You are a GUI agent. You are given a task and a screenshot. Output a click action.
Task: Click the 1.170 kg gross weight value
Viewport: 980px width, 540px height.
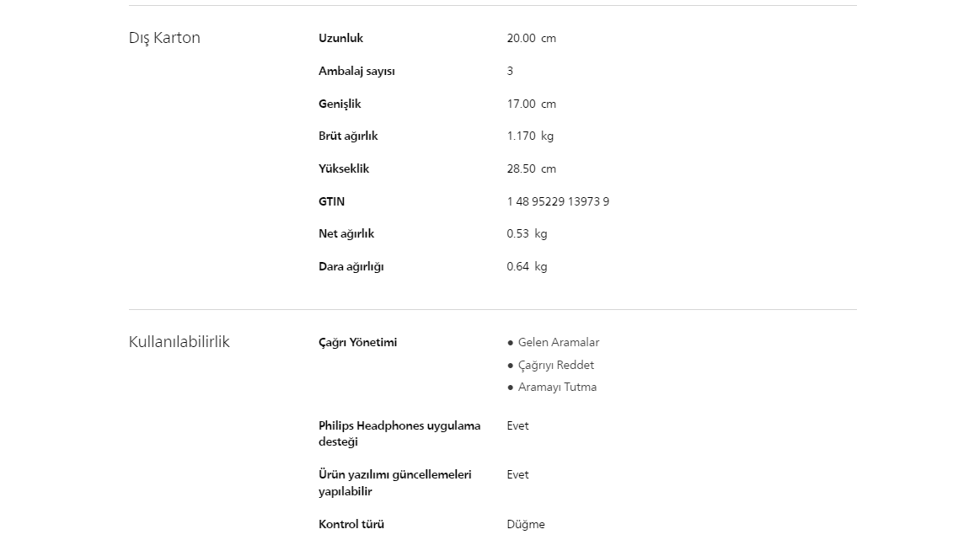(530, 136)
